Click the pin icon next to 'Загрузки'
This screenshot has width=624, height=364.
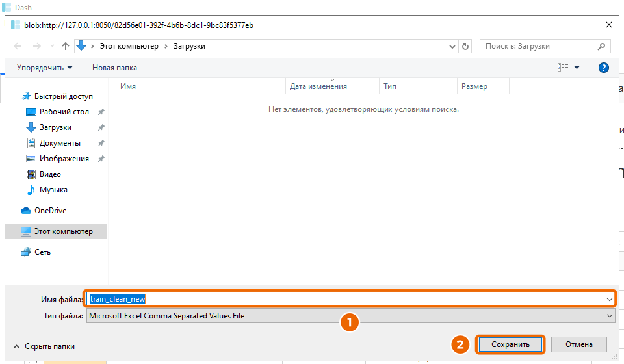101,127
